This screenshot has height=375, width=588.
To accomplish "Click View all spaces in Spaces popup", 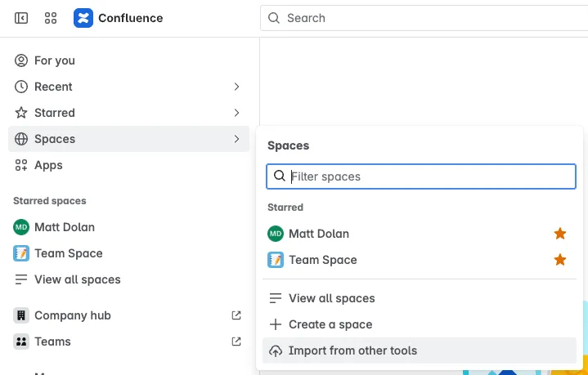I will point(420,298).
